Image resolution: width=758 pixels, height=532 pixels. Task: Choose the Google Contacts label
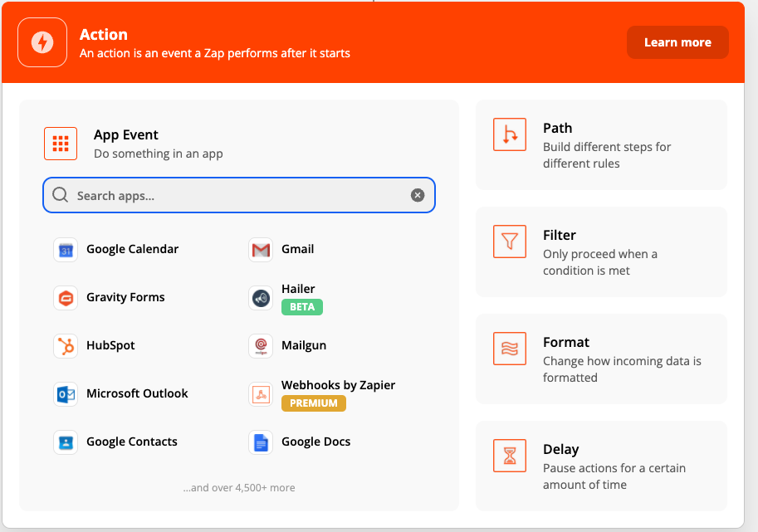[x=132, y=442]
